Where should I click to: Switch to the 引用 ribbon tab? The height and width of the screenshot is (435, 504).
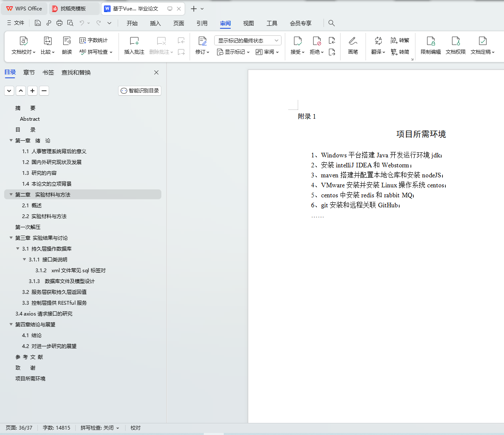pos(202,23)
